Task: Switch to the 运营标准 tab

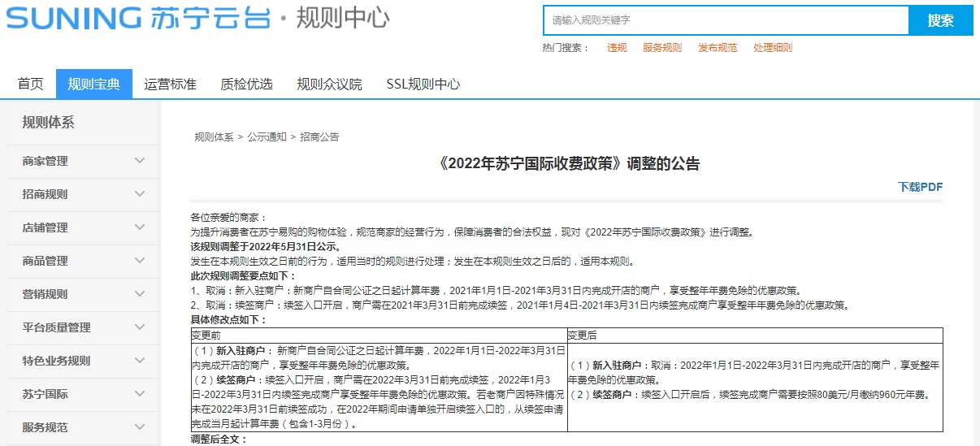Action: point(171,84)
